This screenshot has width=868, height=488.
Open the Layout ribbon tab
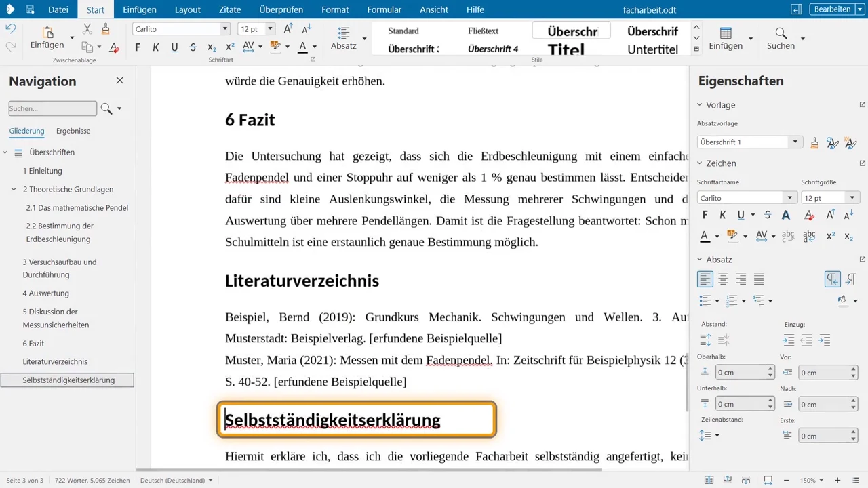(188, 9)
